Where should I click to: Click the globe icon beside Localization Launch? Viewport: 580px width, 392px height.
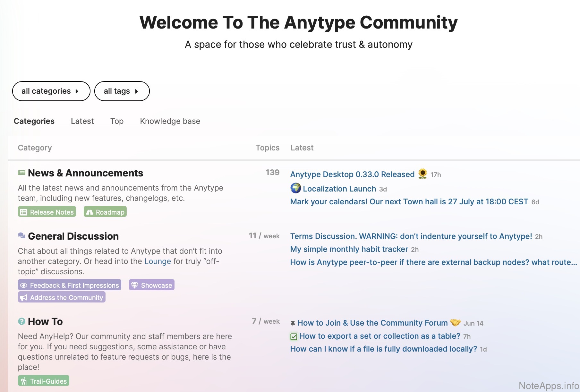pyautogui.click(x=295, y=188)
